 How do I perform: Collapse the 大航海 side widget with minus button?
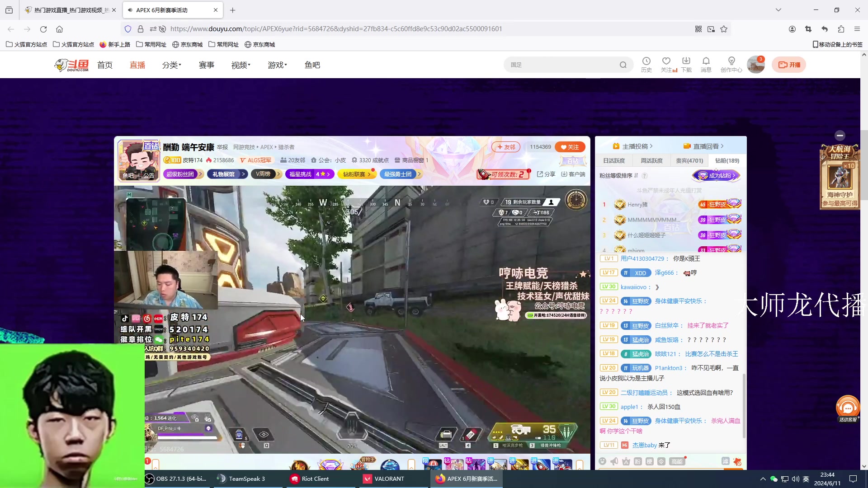click(x=840, y=135)
